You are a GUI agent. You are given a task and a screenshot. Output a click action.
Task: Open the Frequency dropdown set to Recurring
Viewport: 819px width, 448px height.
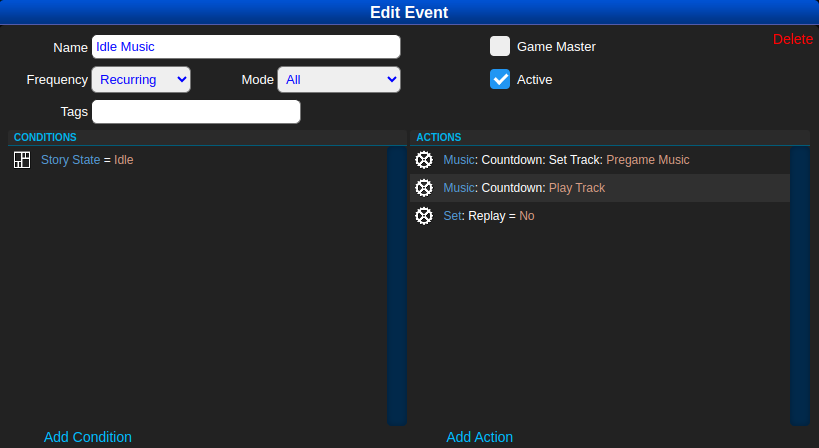141,79
